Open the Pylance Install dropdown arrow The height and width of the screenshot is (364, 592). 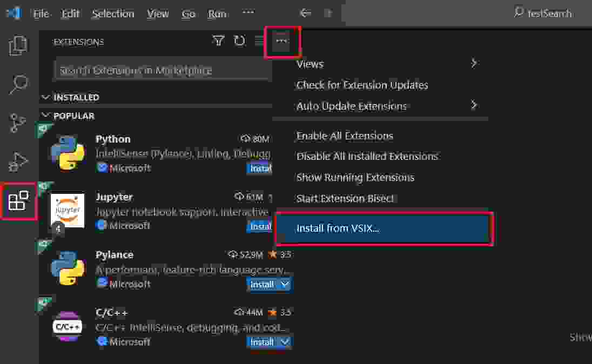[x=285, y=284]
